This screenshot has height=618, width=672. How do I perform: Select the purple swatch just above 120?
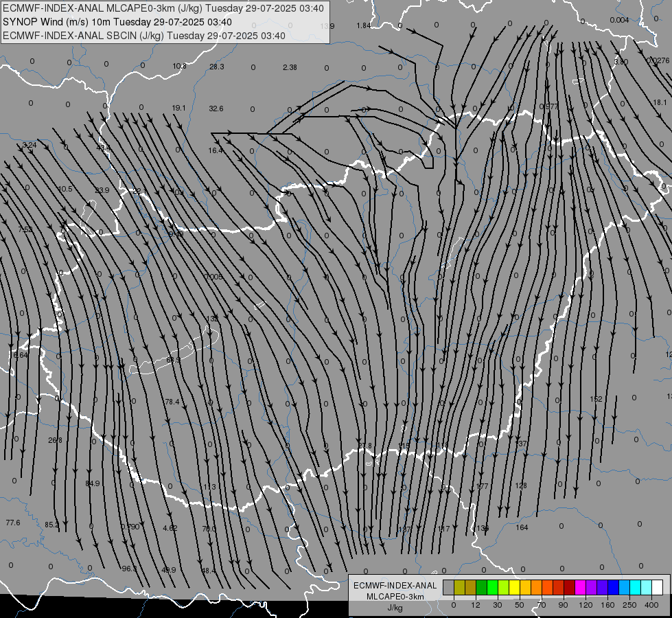point(592,587)
